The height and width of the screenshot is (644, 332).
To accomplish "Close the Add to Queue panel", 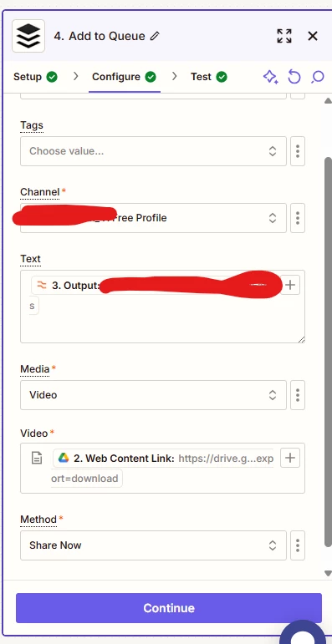I will [x=313, y=36].
